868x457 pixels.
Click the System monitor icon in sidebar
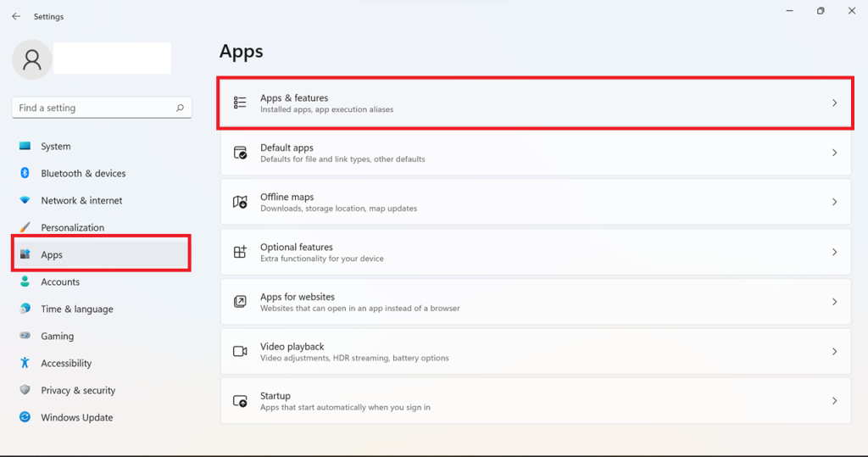(25, 146)
